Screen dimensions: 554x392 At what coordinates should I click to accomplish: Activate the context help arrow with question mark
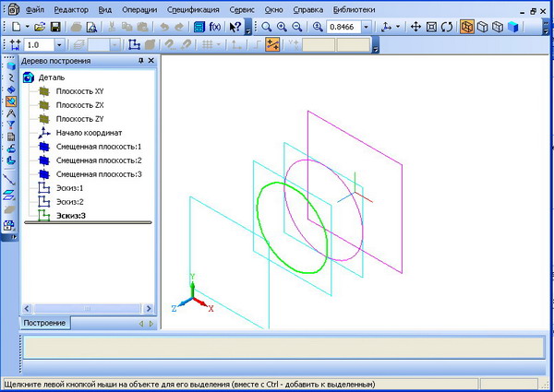coord(235,27)
